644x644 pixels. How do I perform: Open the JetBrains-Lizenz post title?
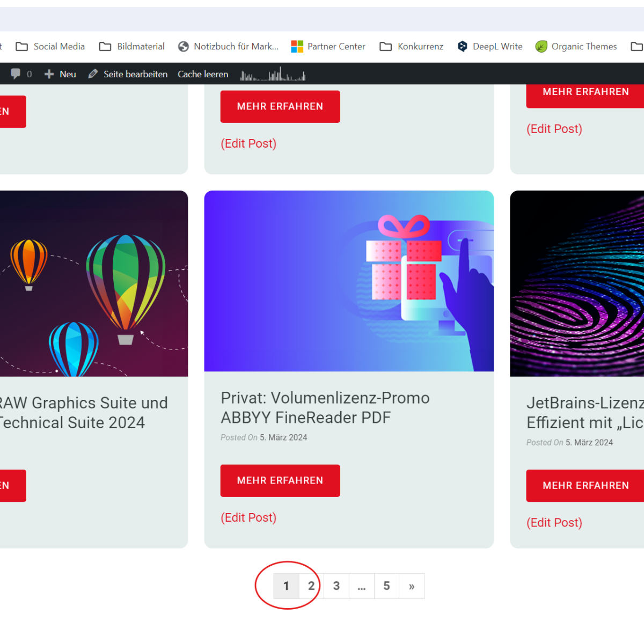coord(585,413)
